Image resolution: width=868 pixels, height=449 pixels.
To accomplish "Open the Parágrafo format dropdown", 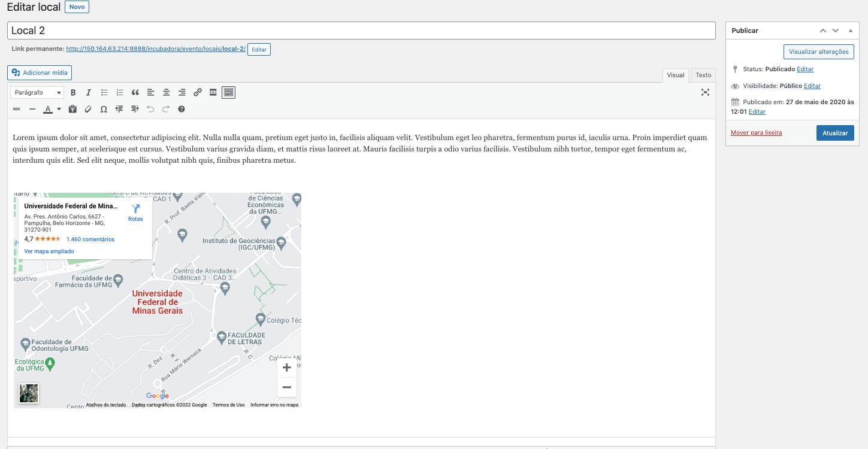I will 37,93.
